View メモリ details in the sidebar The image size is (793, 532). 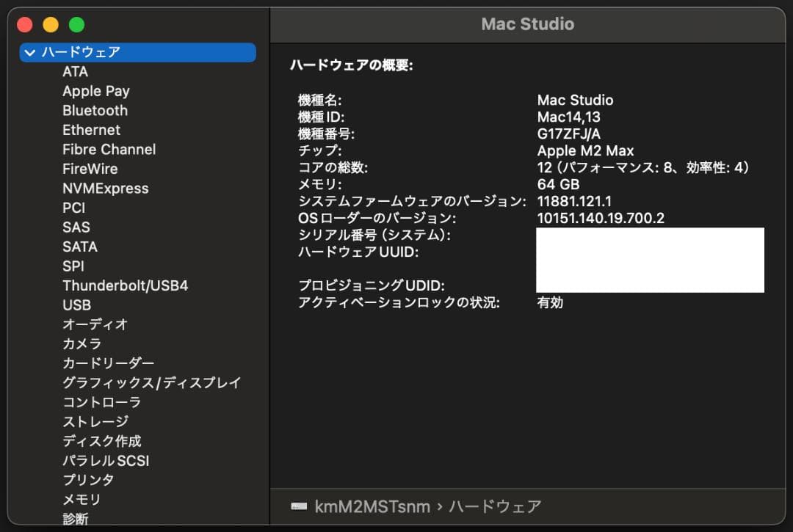(x=82, y=499)
